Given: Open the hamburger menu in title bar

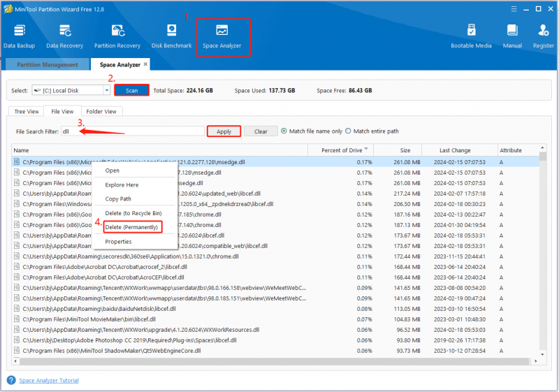Looking at the screenshot, I should pos(514,9).
